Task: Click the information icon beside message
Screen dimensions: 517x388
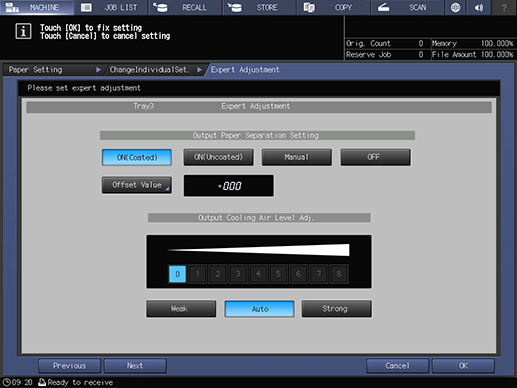Action: coord(23,32)
